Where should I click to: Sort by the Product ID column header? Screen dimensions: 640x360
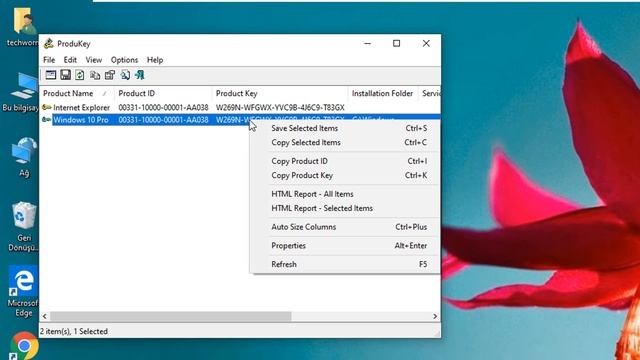(x=163, y=93)
